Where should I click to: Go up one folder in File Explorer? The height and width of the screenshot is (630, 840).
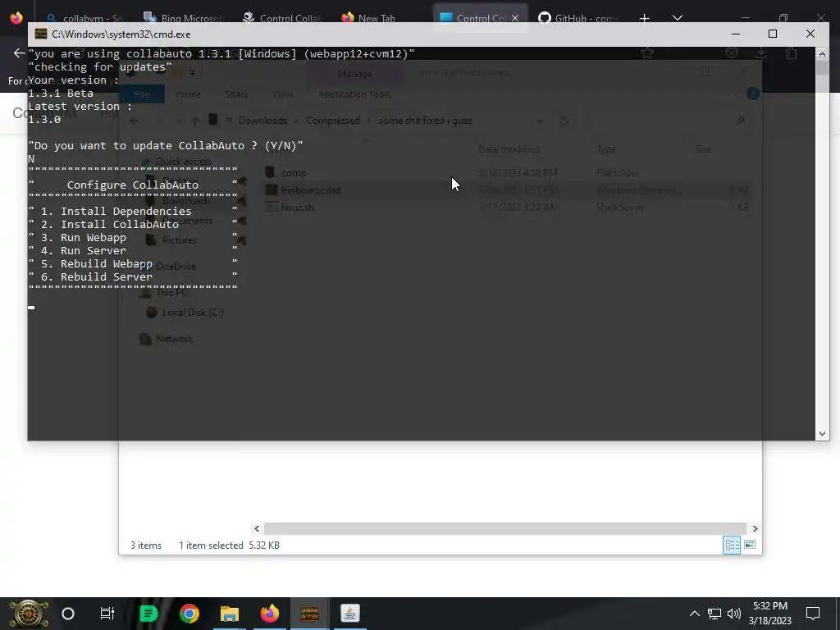(195, 121)
